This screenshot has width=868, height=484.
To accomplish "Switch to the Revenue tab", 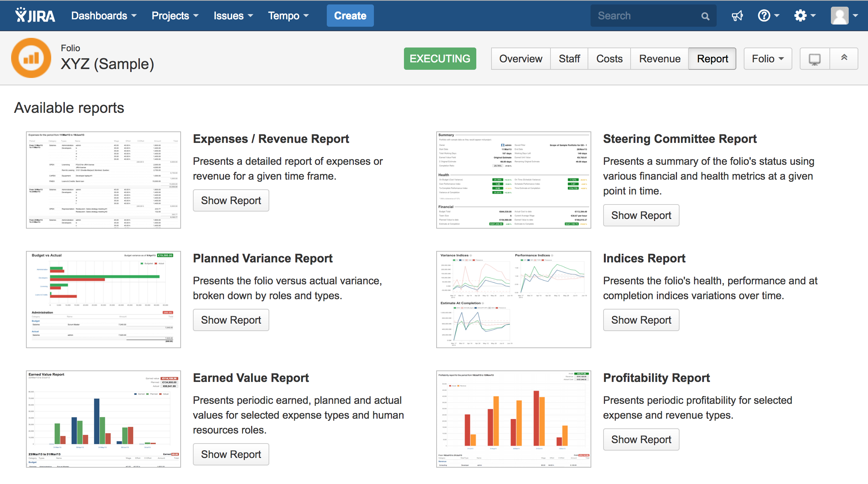I will coord(660,59).
